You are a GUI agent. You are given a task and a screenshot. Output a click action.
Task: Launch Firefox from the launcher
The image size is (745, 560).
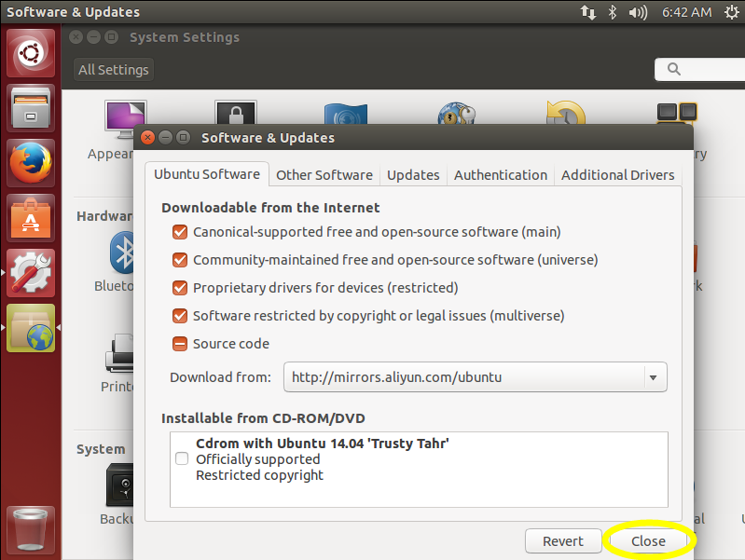[31, 163]
